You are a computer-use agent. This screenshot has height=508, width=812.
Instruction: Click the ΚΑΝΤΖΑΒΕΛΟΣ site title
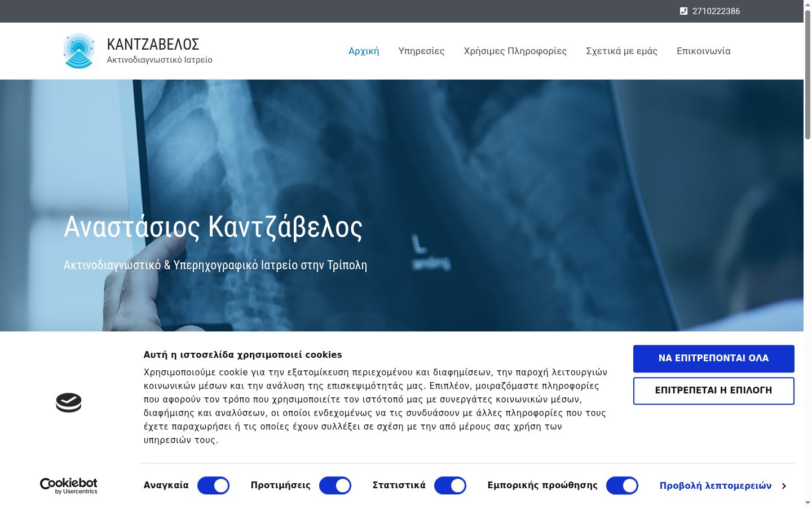tap(153, 44)
